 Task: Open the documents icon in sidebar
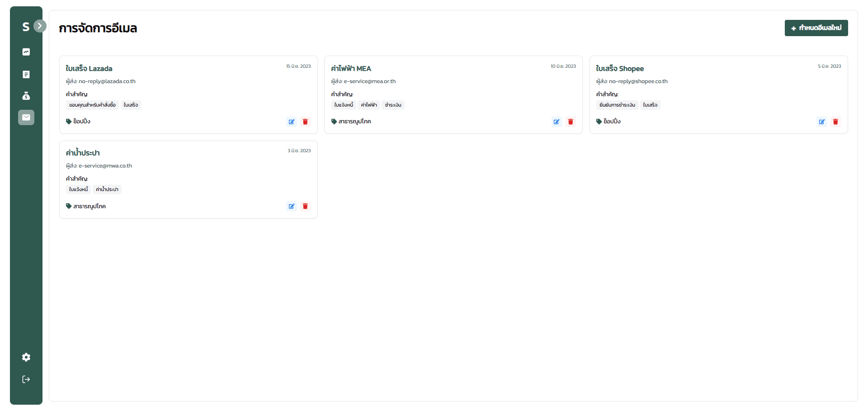click(x=26, y=75)
